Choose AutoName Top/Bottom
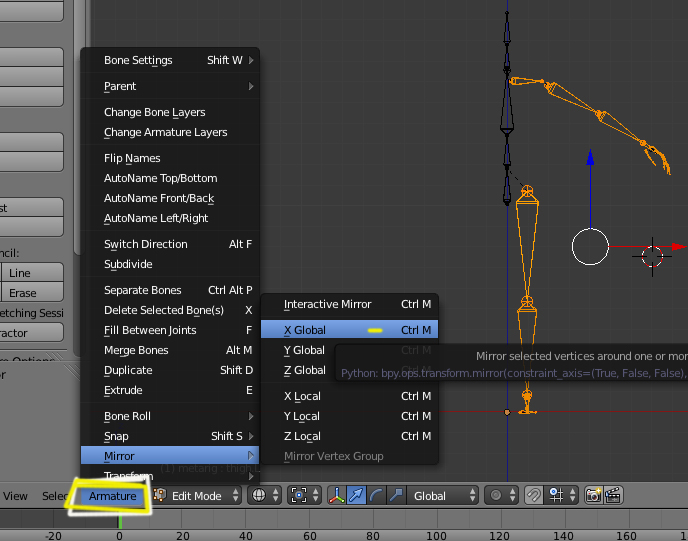 [170, 178]
